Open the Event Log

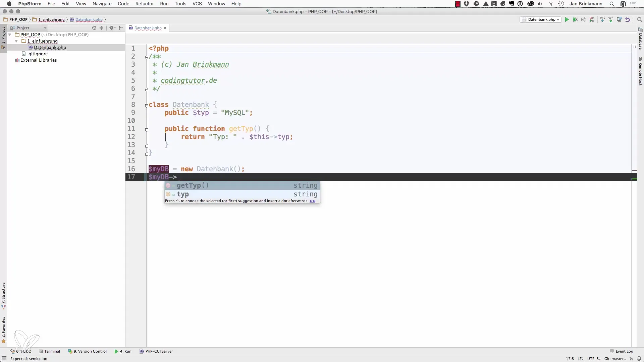click(621, 351)
